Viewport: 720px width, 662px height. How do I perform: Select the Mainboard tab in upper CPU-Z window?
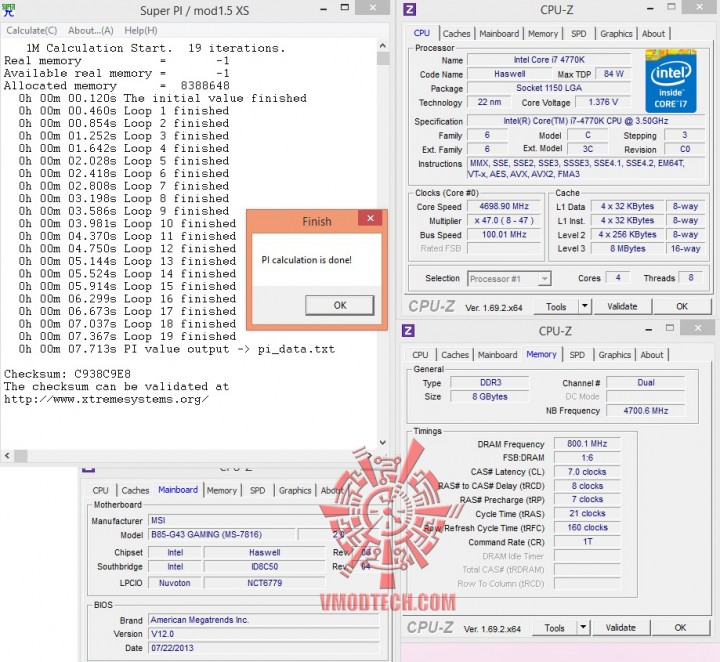click(499, 34)
